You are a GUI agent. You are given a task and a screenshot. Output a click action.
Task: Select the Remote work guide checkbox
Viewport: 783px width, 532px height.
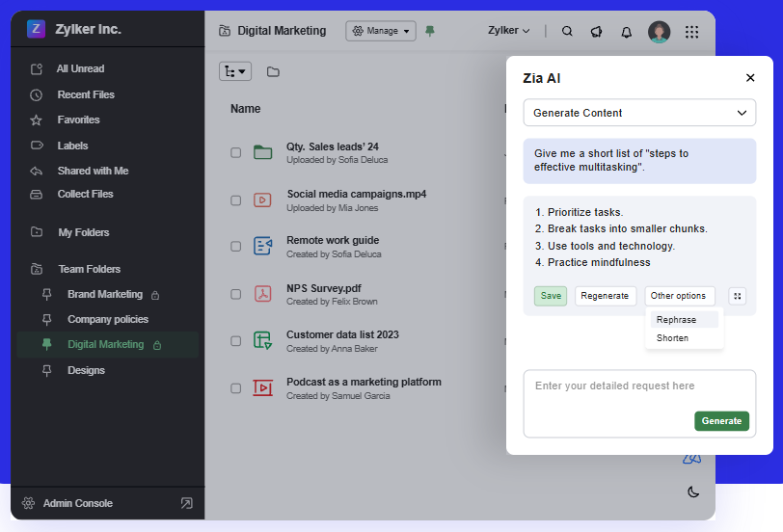tap(235, 247)
